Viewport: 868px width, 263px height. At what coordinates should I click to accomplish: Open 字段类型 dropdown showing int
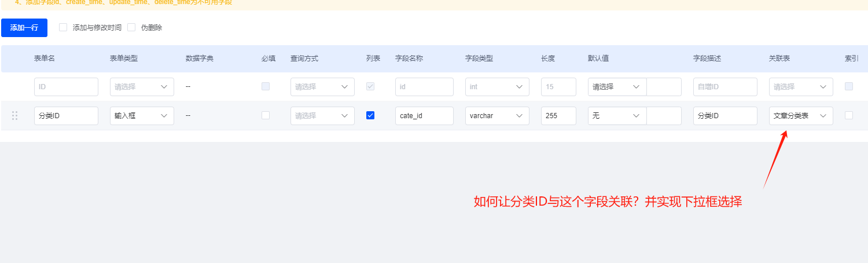point(497,87)
